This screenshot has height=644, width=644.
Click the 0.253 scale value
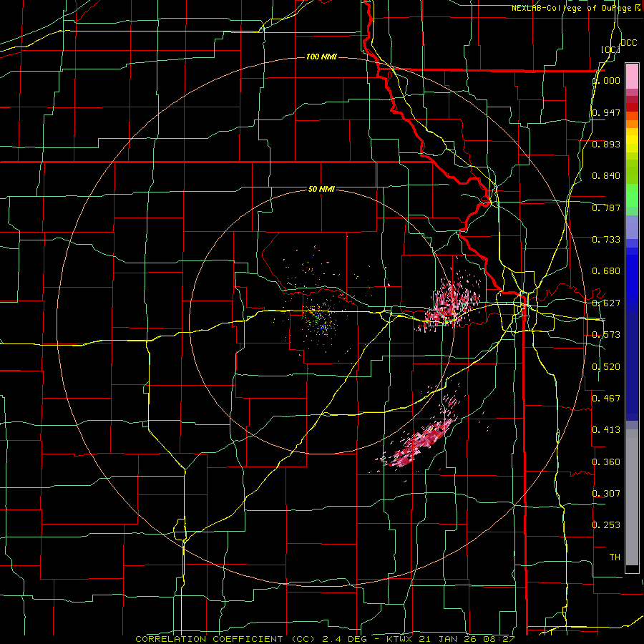[606, 525]
